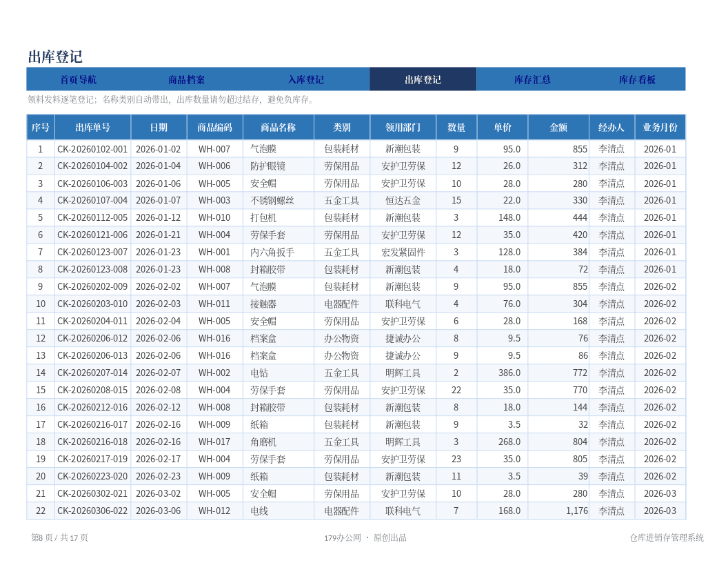Select the 金额 column header
The image size is (728, 563).
coord(558,127)
